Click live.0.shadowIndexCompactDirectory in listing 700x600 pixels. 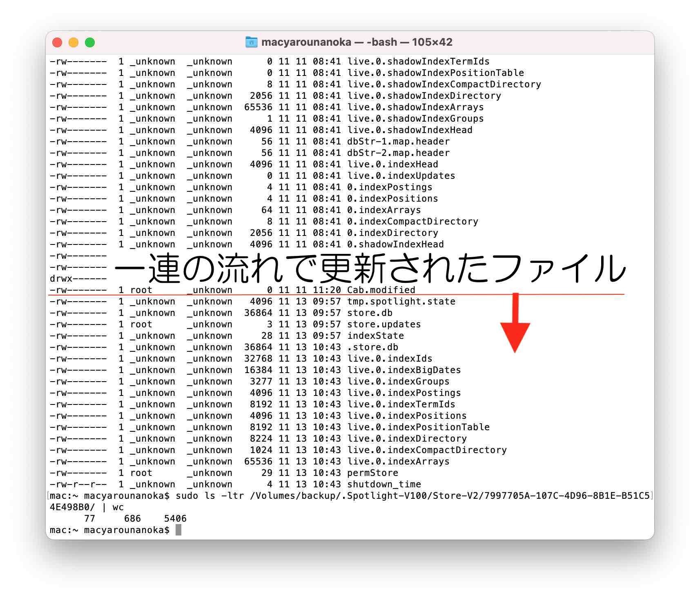click(x=444, y=84)
